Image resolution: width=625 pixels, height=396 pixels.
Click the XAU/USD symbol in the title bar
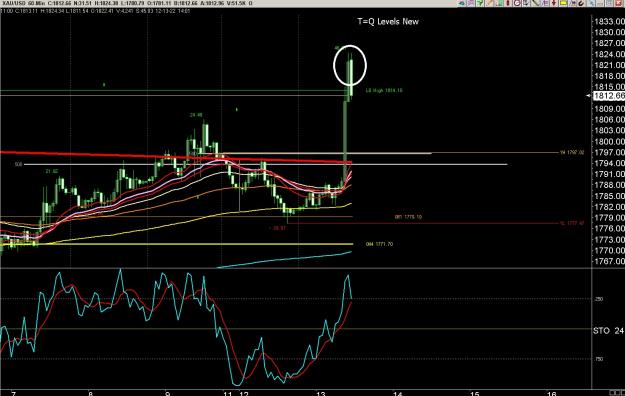click(x=13, y=3)
